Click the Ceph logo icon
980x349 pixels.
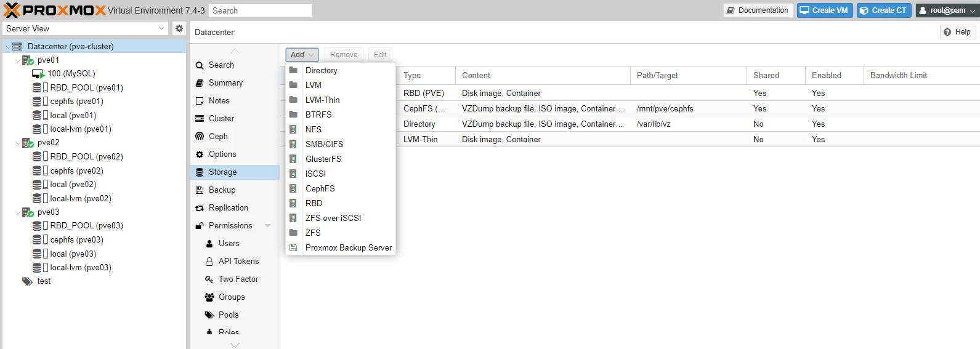200,137
